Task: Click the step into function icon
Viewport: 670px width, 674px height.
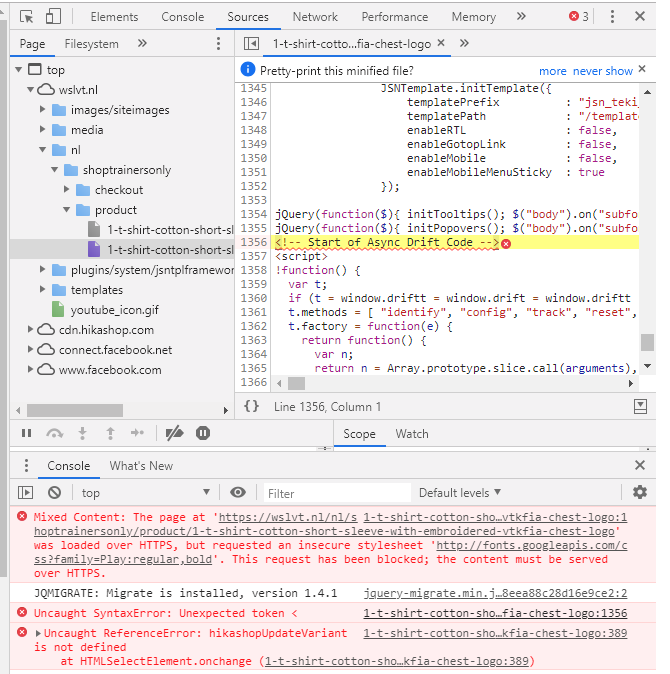Action: (83, 433)
